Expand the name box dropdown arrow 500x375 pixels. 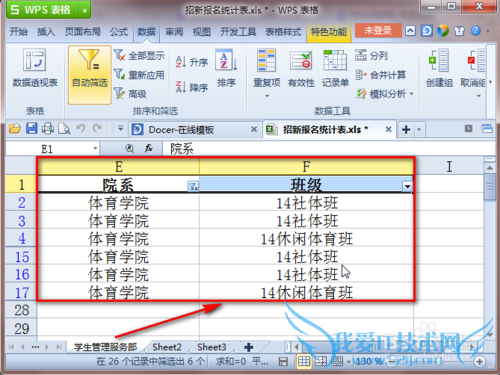[95, 148]
